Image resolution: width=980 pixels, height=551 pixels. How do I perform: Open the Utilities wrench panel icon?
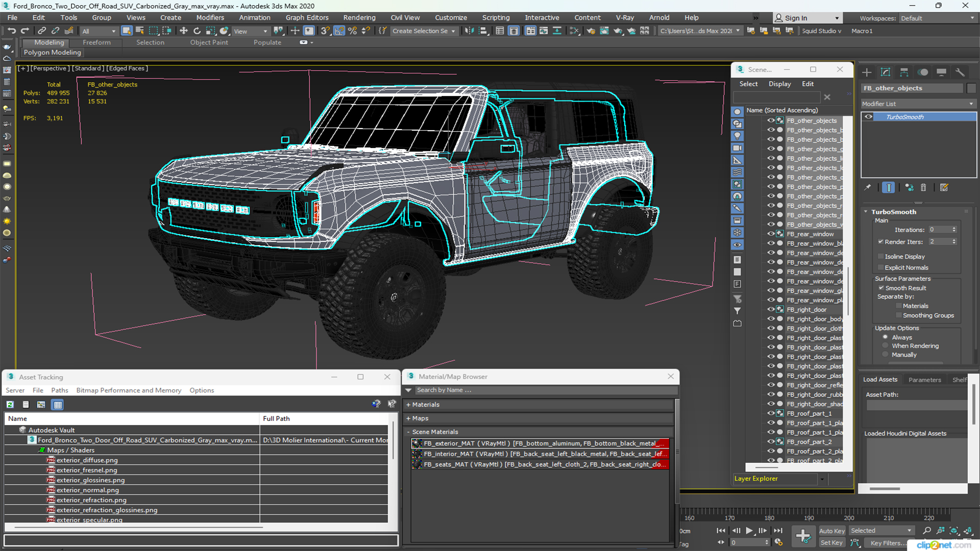(960, 72)
